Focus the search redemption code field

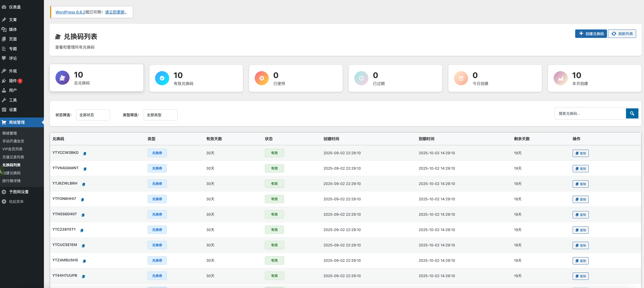590,114
